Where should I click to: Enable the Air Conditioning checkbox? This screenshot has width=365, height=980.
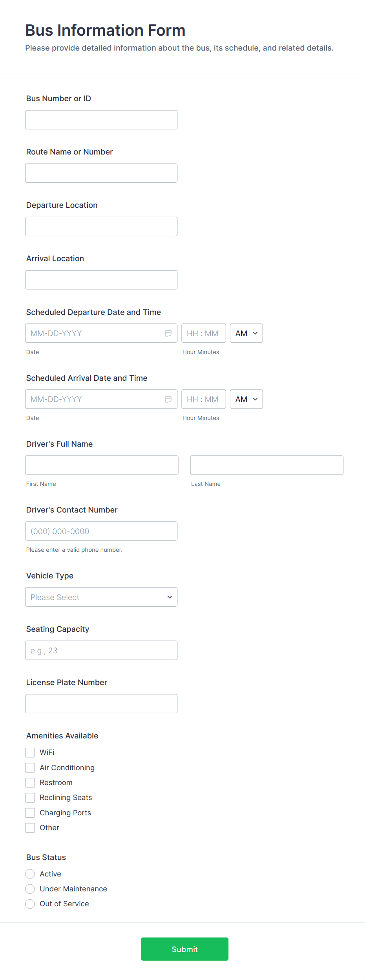coord(30,767)
